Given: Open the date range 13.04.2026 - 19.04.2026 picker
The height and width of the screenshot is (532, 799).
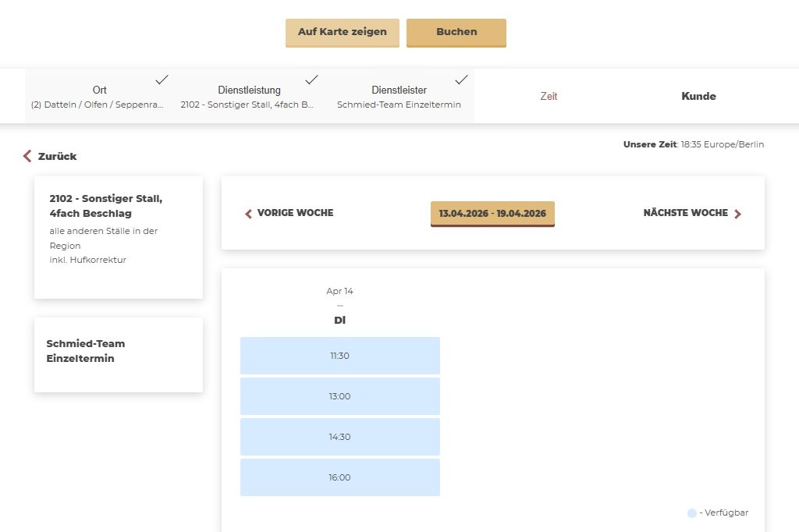Looking at the screenshot, I should pyautogui.click(x=492, y=214).
